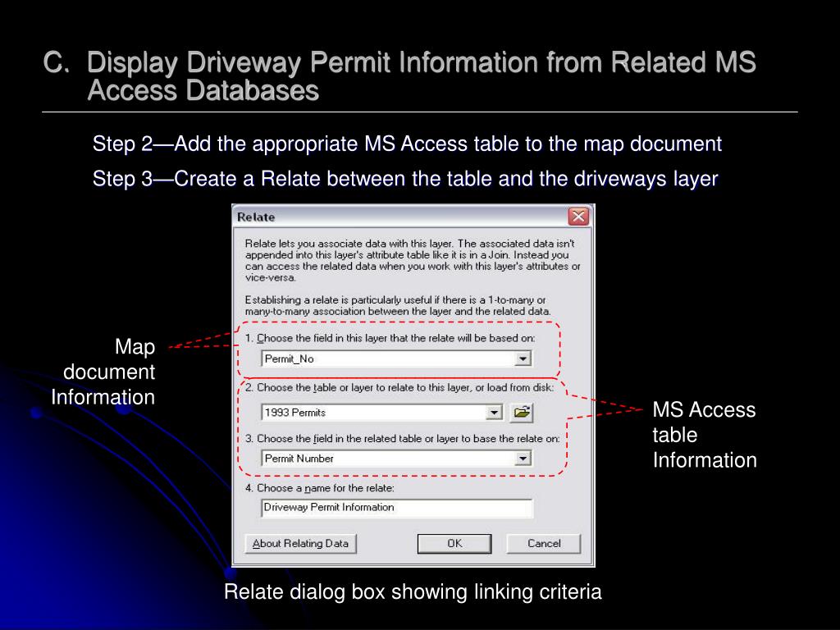
Task: Expand the Permit_No field dropdown arrow
Action: click(523, 358)
